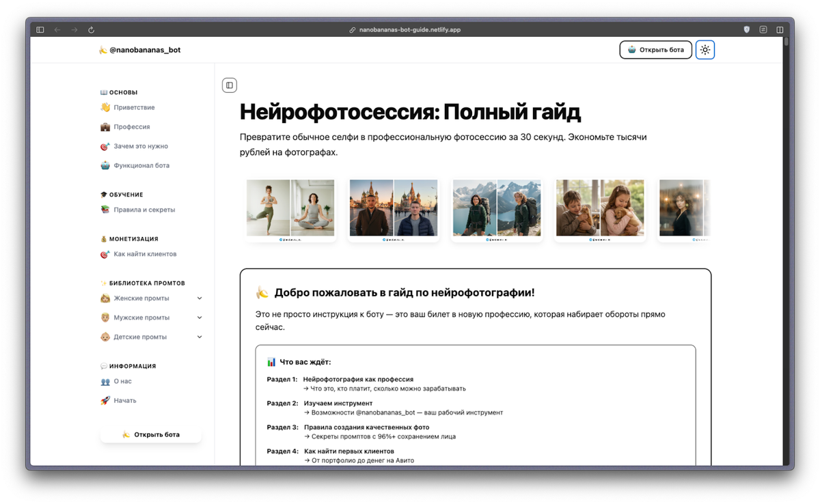Open the yoga pose photo thumbnail

pyautogui.click(x=290, y=208)
